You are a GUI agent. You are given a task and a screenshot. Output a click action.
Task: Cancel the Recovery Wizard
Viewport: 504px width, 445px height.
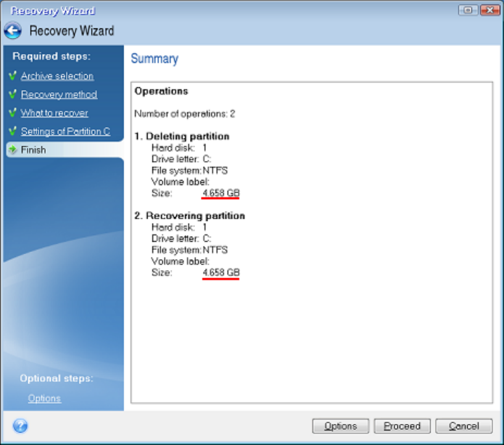(464, 426)
